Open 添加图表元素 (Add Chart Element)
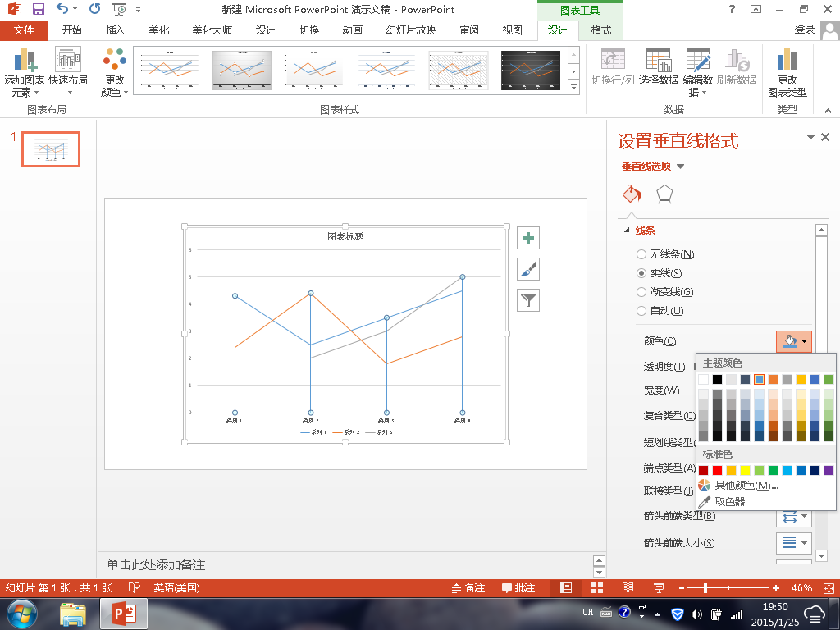This screenshot has width=840, height=630. coord(24,72)
